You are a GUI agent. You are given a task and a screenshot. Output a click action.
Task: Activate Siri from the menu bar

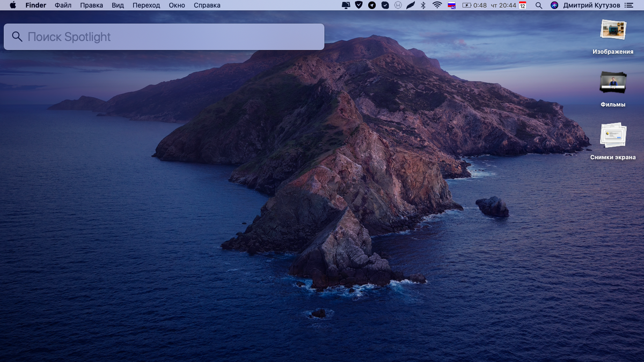tap(554, 5)
